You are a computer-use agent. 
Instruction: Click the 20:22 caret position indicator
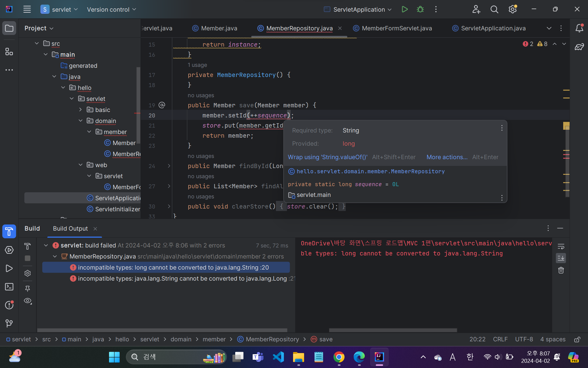click(x=477, y=339)
